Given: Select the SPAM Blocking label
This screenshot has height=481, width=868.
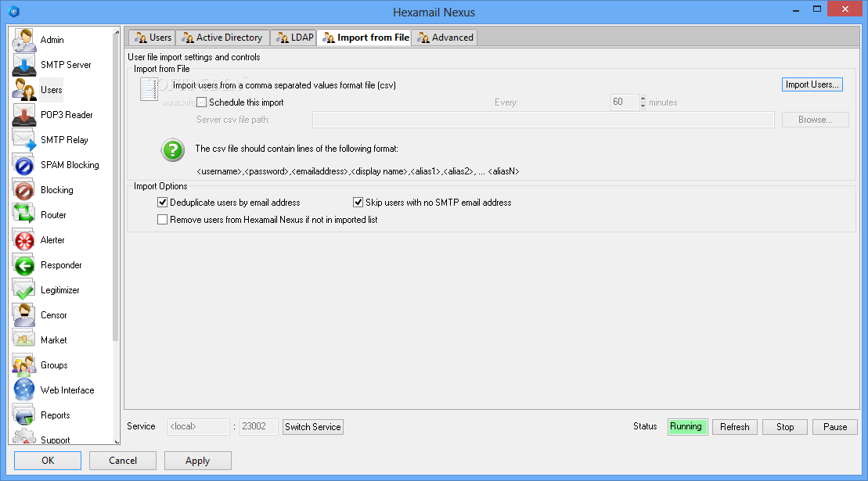Looking at the screenshot, I should (70, 165).
